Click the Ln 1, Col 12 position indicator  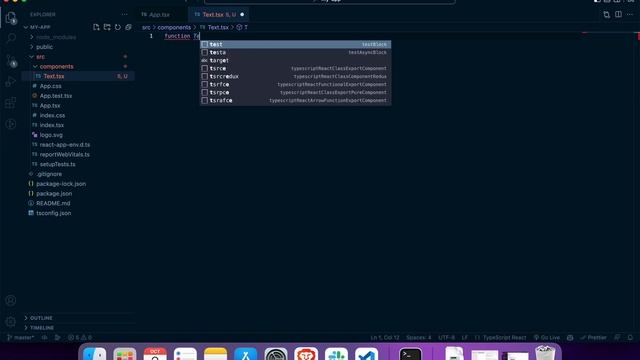pyautogui.click(x=384, y=338)
